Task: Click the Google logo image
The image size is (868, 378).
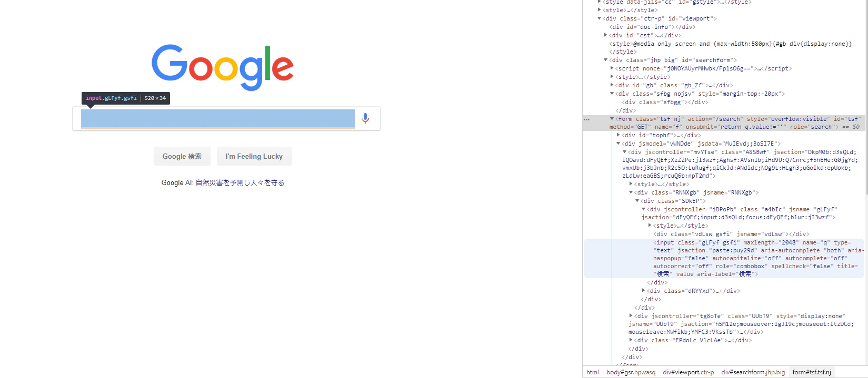Action: tap(223, 67)
